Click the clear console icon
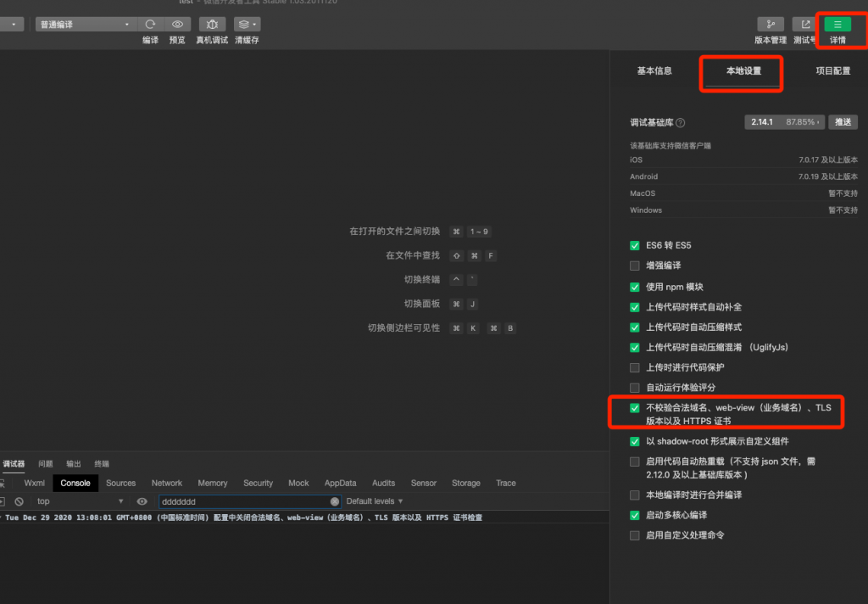 (x=19, y=501)
